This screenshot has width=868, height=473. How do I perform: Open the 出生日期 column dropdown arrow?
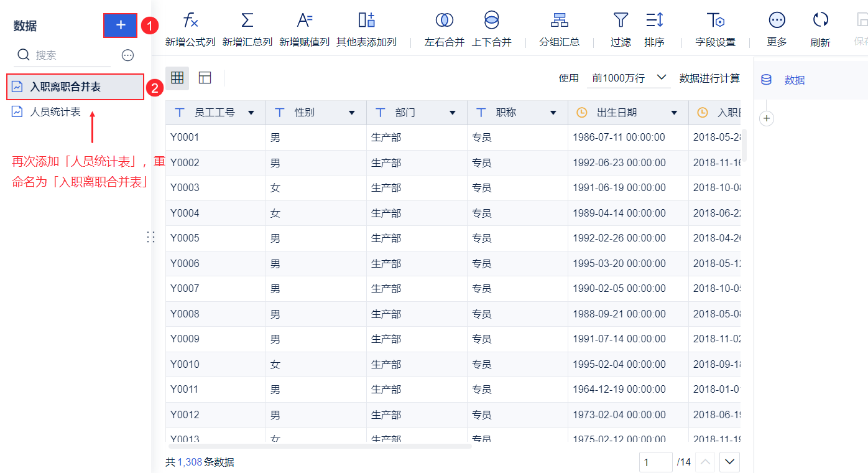pos(674,113)
